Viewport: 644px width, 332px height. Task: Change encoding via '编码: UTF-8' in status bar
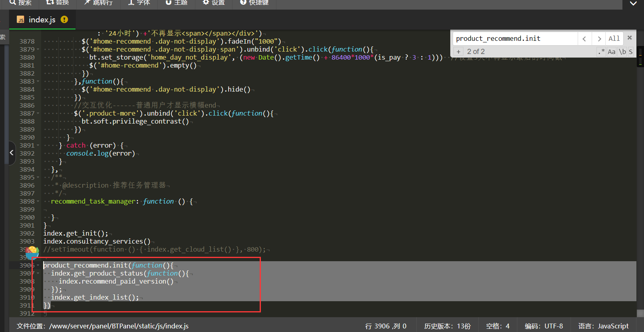[x=544, y=326]
